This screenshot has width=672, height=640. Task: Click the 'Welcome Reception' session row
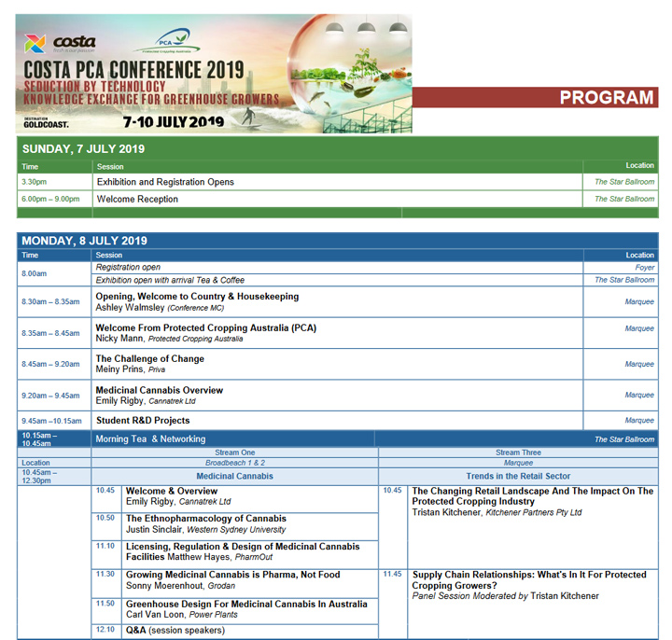pyautogui.click(x=337, y=200)
